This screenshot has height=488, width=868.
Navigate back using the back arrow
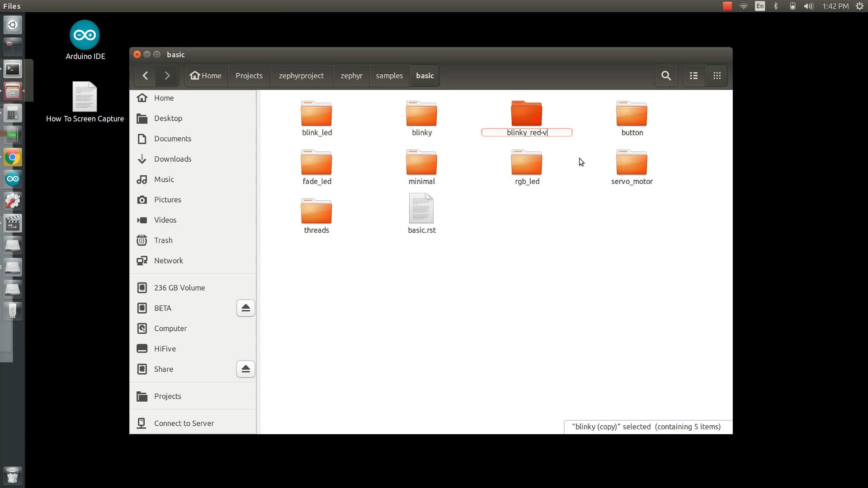[x=145, y=75]
